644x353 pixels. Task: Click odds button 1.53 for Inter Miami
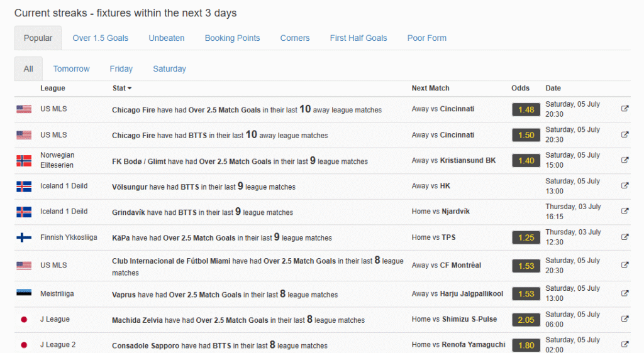526,266
